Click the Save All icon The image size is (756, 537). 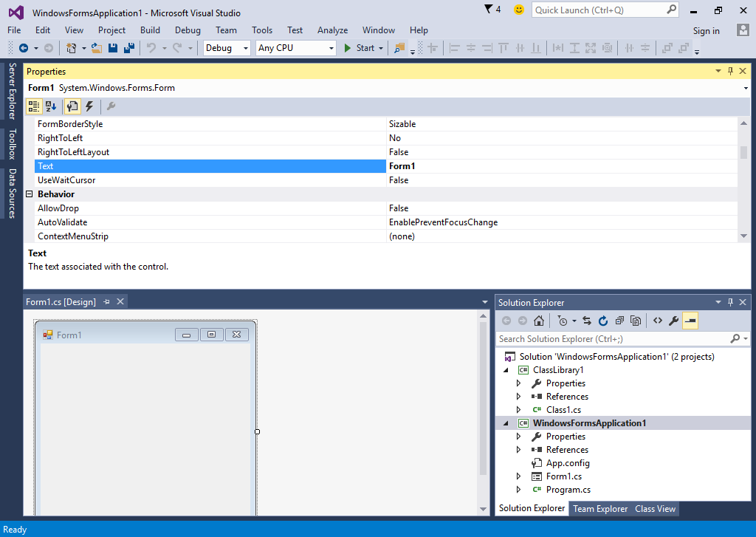pyautogui.click(x=128, y=48)
